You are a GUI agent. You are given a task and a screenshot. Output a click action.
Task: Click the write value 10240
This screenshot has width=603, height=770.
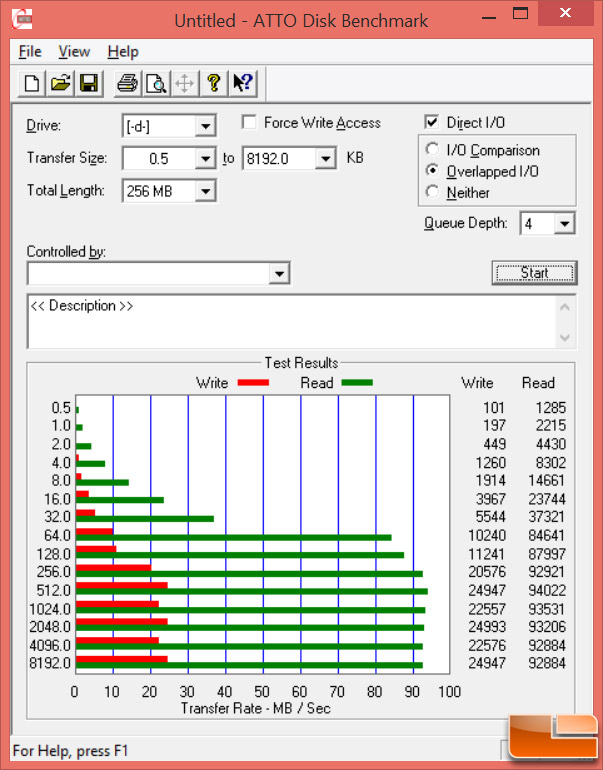[487, 535]
